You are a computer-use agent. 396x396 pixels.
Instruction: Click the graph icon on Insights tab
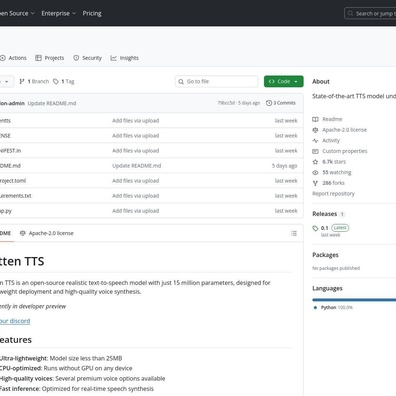click(x=114, y=58)
